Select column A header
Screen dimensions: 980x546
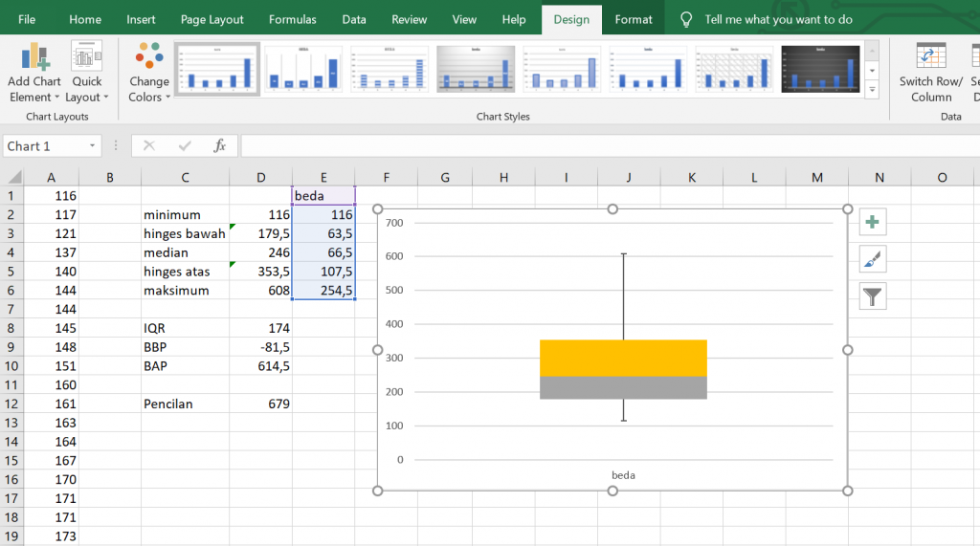click(51, 178)
